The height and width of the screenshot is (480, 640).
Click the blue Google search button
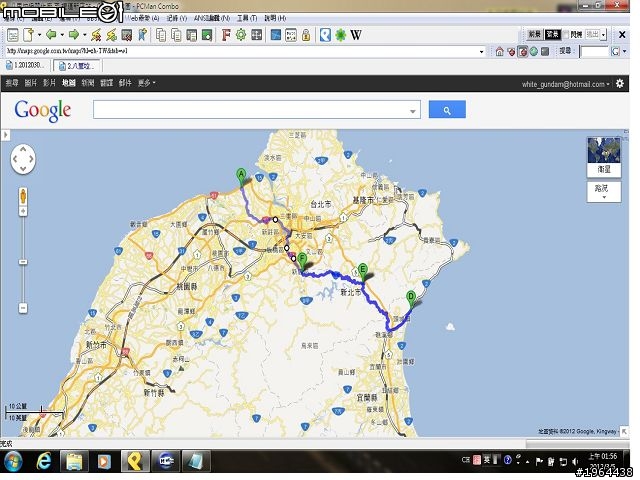click(x=447, y=110)
